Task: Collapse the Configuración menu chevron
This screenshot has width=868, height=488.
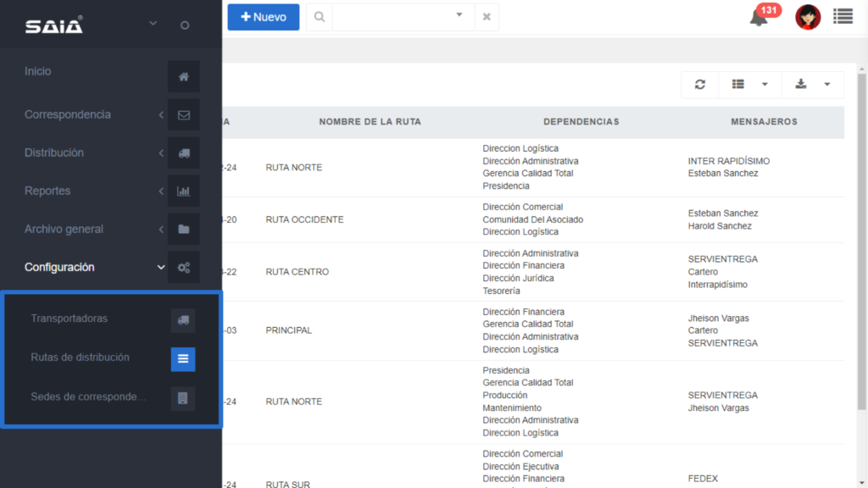Action: point(161,268)
